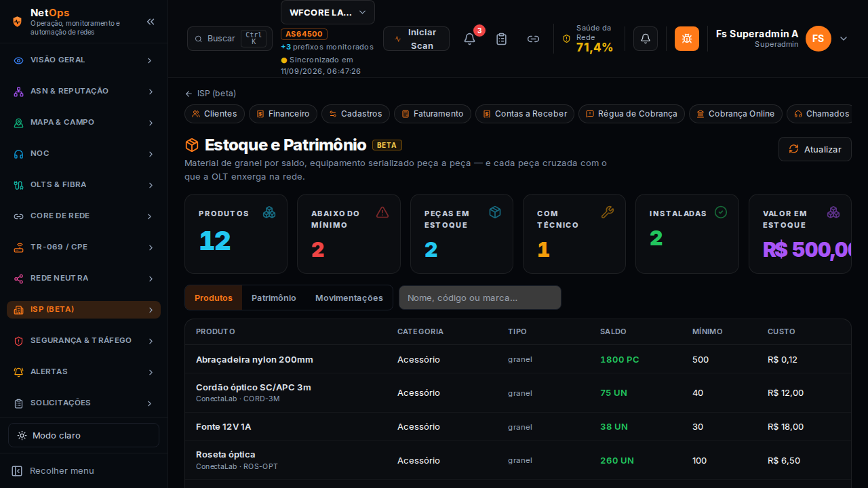Viewport: 868px width, 488px height.
Task: Click the product search input field
Action: (480, 298)
